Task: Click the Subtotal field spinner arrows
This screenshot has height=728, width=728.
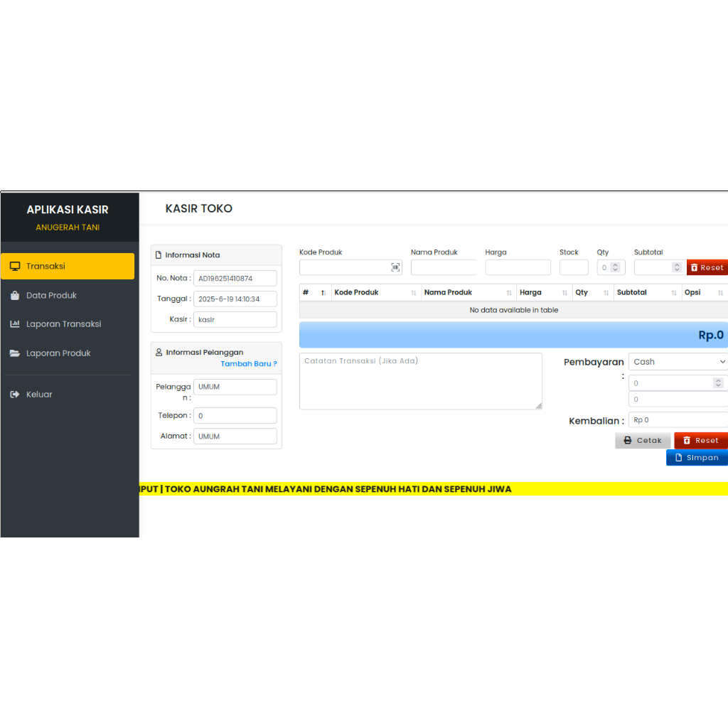Action: point(677,268)
